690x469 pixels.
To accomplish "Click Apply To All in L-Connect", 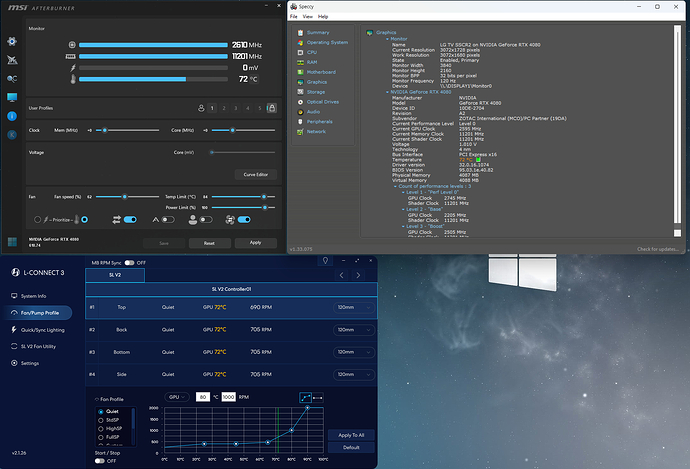I will click(351, 435).
